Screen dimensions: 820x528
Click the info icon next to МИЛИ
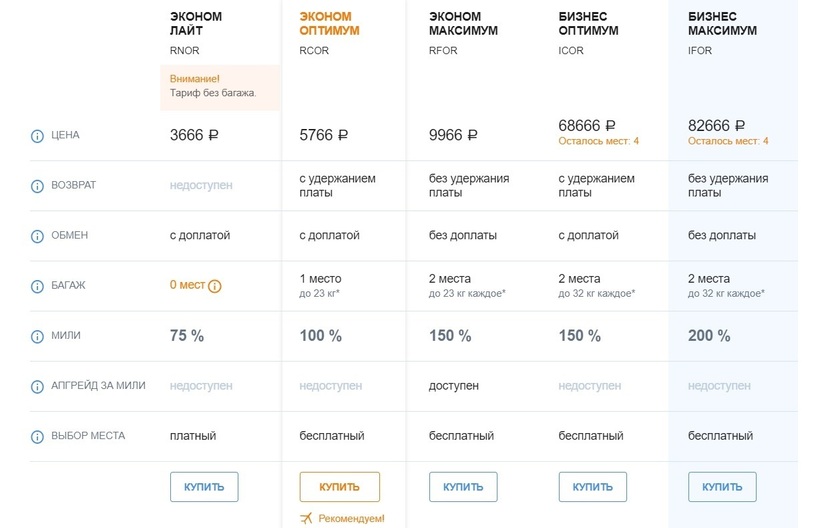coord(38,336)
